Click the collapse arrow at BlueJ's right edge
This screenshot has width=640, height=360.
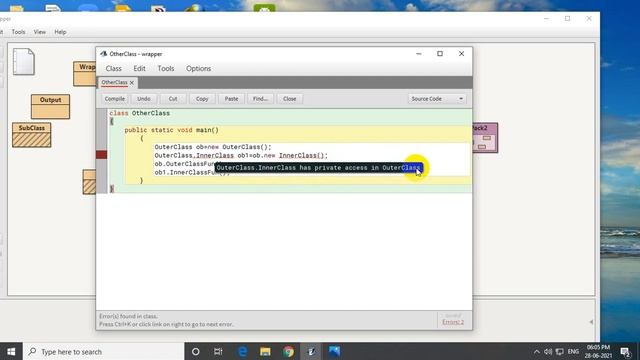pos(591,322)
